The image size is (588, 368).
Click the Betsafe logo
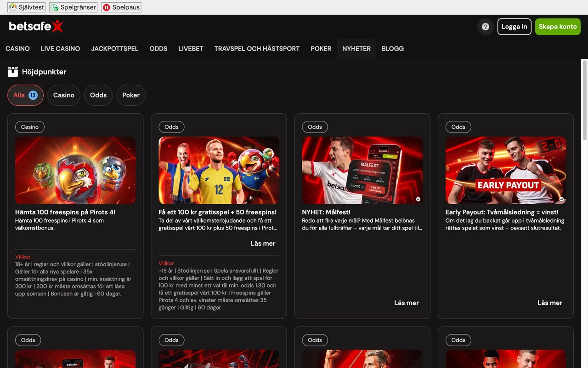36,27
